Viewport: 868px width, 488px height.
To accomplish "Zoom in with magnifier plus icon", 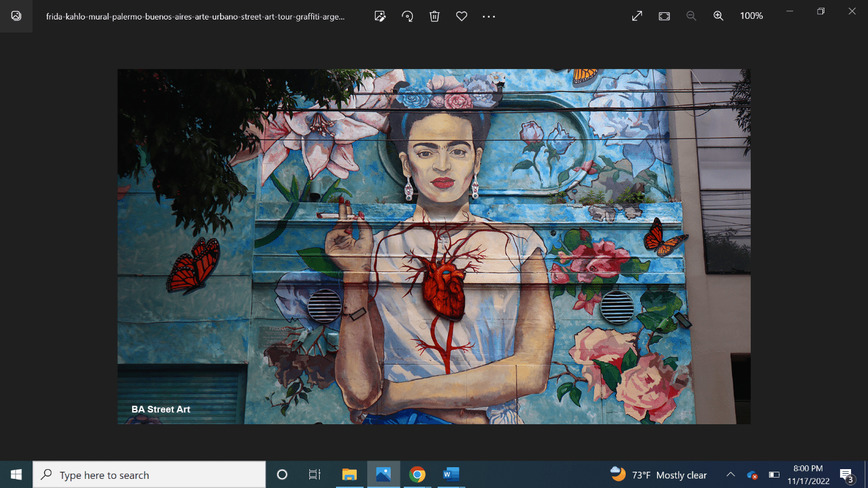I will (x=718, y=16).
